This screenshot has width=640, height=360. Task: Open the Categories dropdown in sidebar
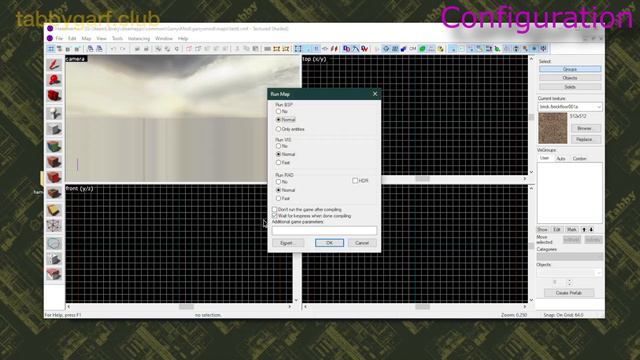pos(570,256)
